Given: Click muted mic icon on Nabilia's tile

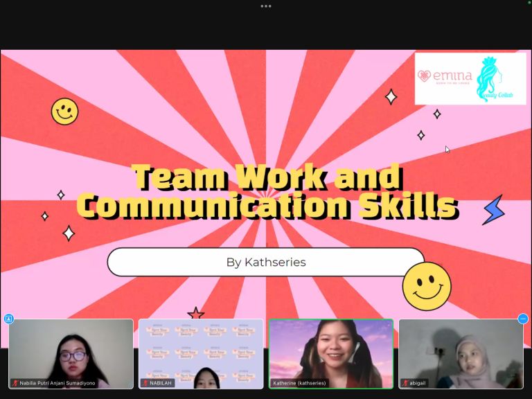Looking at the screenshot, I should (x=15, y=383).
